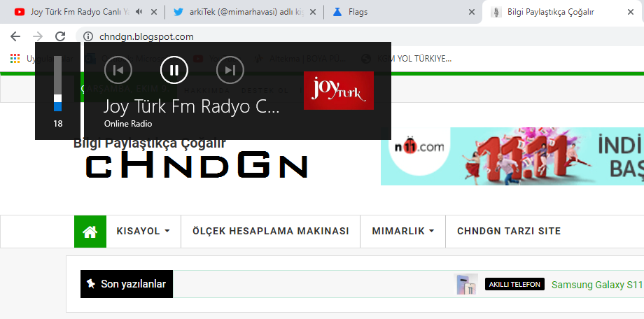Skip to previous track in media overlay

click(118, 70)
